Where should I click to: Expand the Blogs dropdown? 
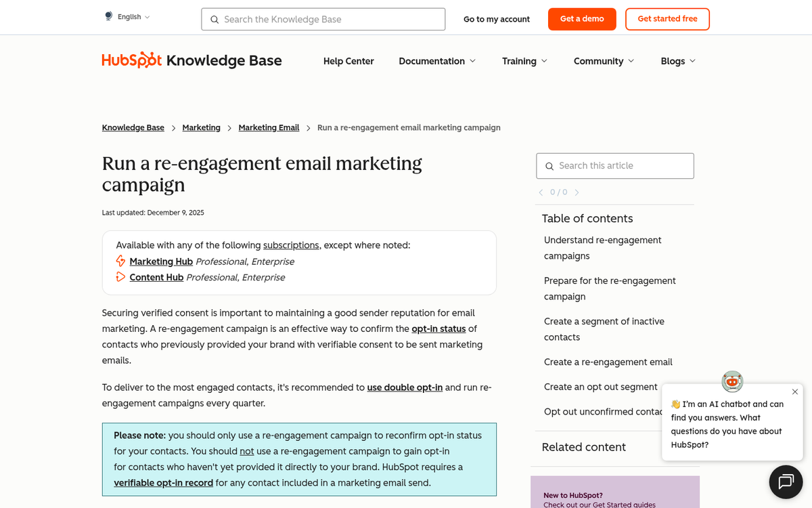[x=677, y=61]
